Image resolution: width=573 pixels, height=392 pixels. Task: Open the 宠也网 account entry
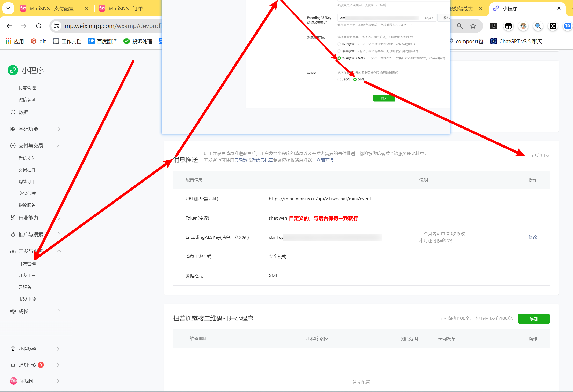pyautogui.click(x=22, y=381)
